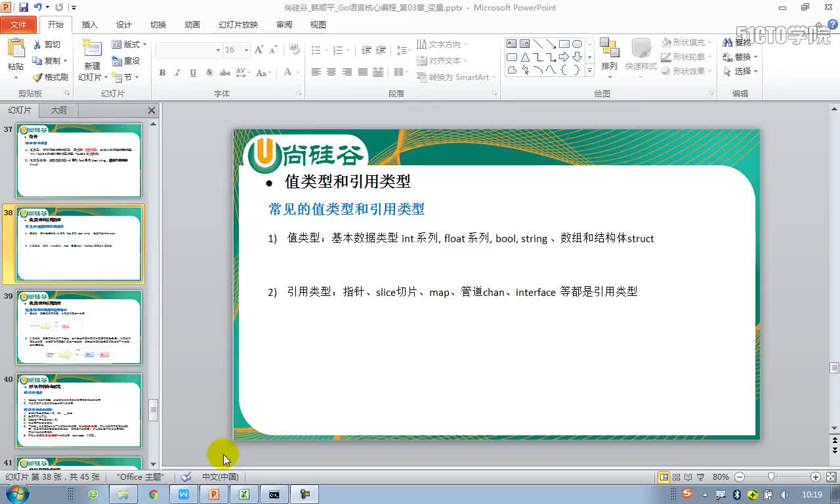
Task: Select slide 39 thumbnail
Action: pyautogui.click(x=79, y=327)
